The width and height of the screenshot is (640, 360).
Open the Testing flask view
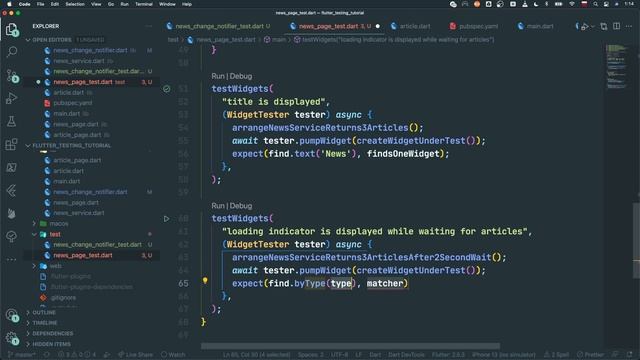point(11,121)
